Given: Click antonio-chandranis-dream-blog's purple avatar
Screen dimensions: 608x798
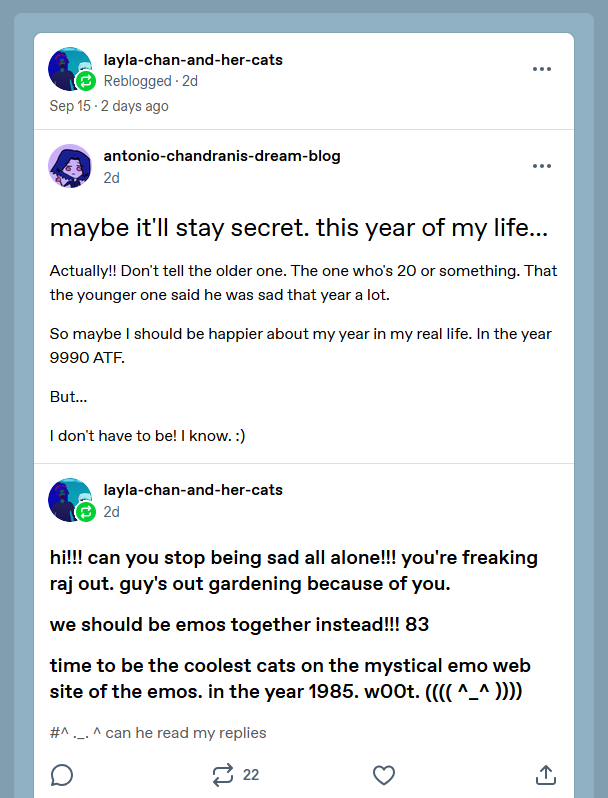Looking at the screenshot, I should 70,166.
